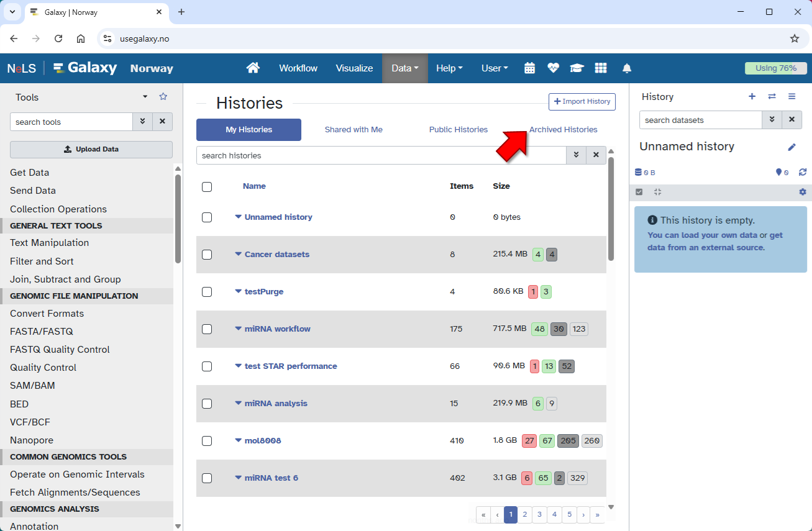Check the Cancer datasets history checkbox
This screenshot has height=531, width=812.
(x=207, y=255)
